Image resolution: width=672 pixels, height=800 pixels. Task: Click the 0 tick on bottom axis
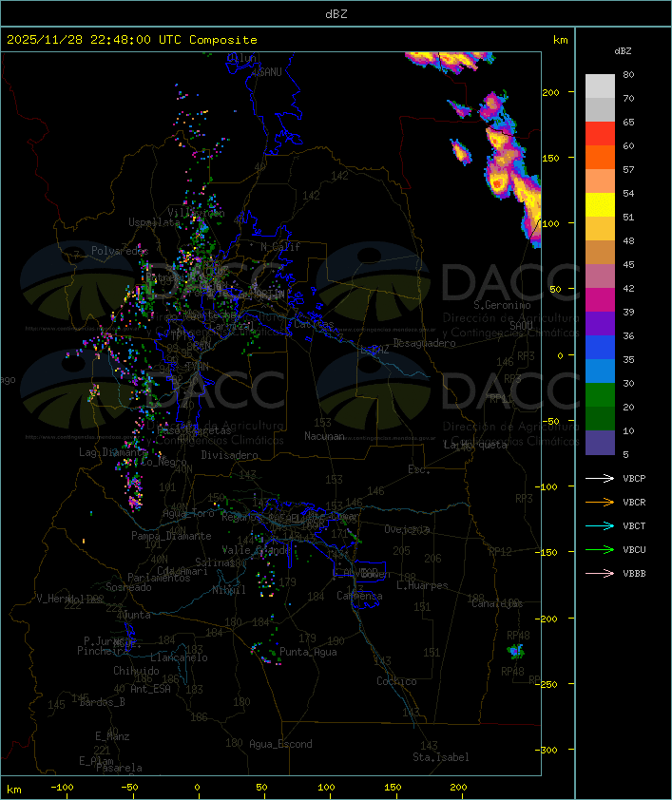(198, 788)
